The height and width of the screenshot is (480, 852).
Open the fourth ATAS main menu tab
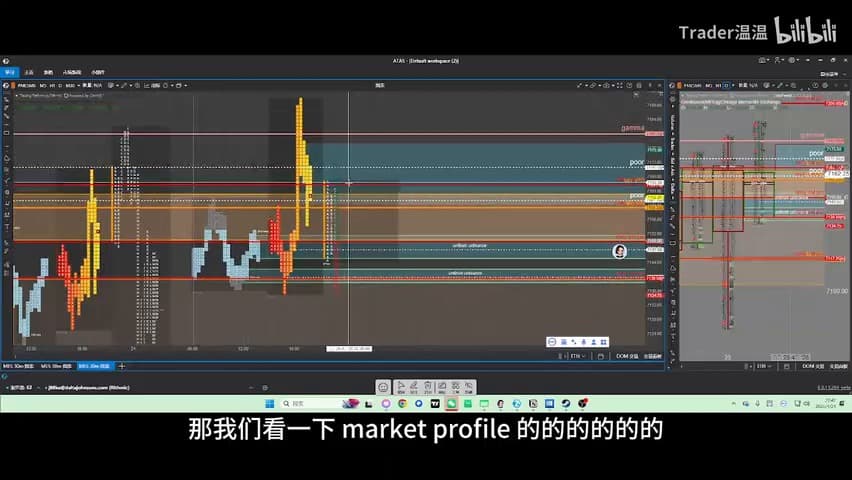click(x=72, y=72)
